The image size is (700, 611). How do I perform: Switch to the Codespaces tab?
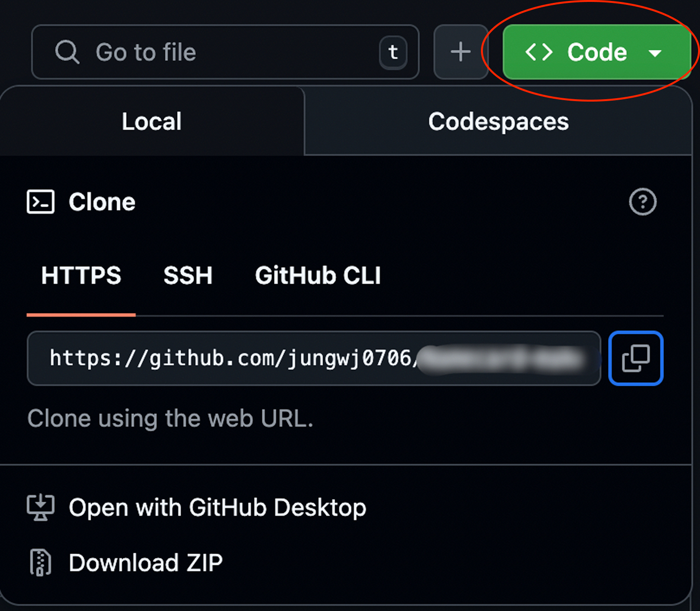[x=498, y=121]
